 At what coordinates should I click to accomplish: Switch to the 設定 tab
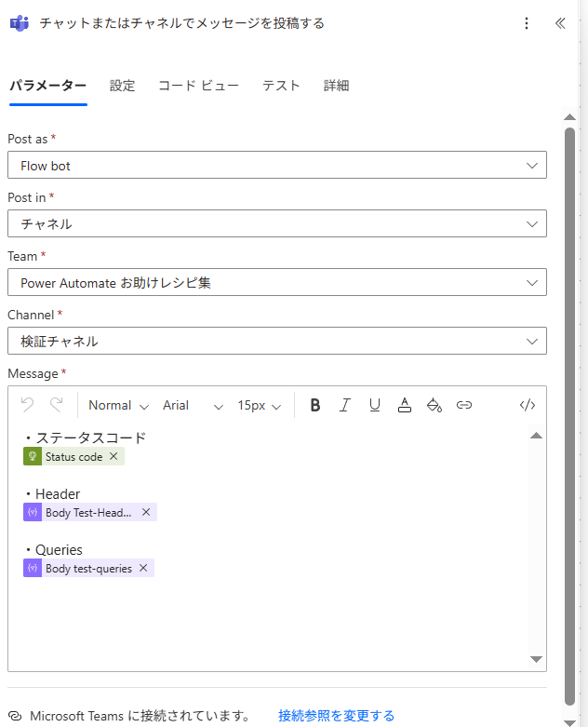(122, 86)
